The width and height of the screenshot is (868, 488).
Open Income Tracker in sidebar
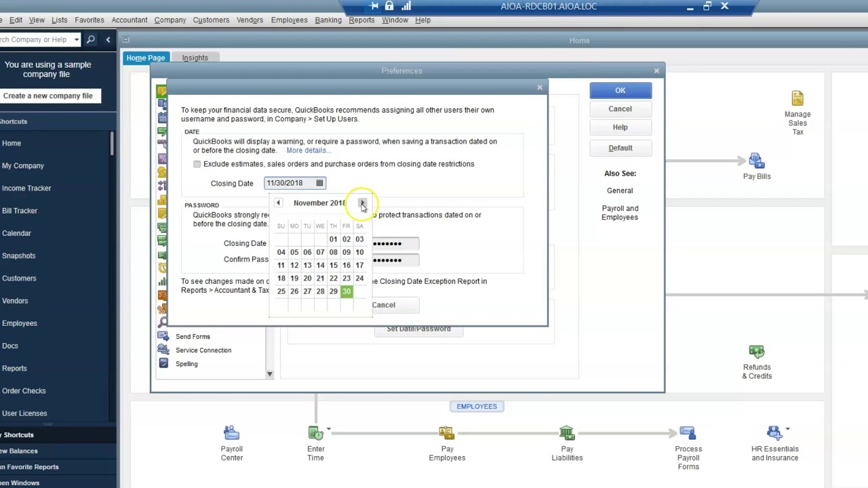click(26, 188)
